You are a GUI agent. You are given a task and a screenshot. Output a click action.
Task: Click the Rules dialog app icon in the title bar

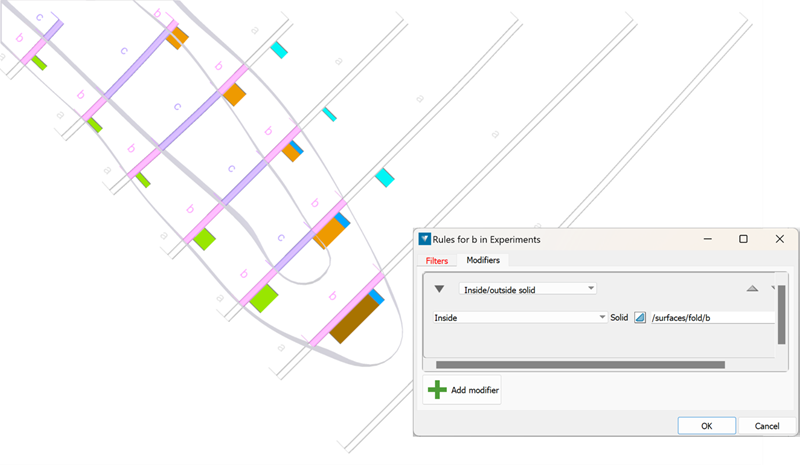[x=424, y=239]
